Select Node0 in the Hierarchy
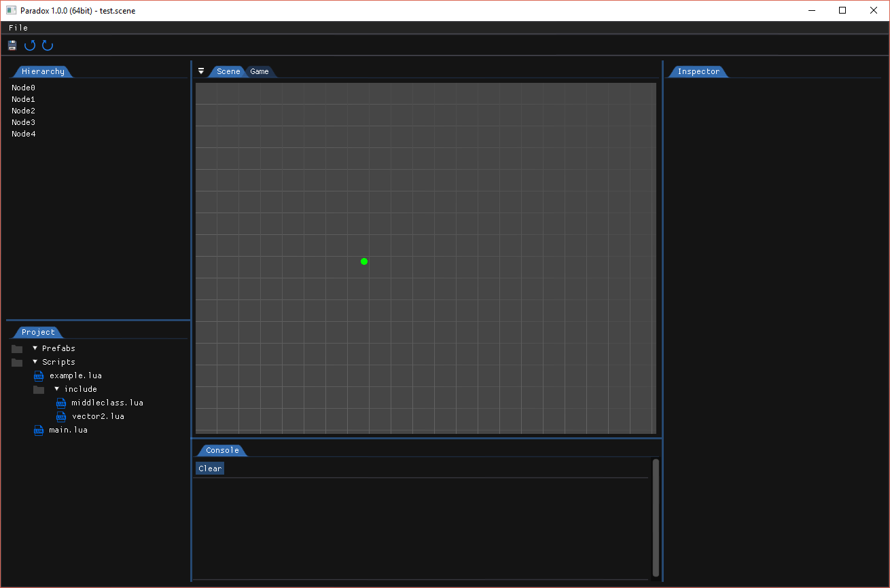Image resolution: width=890 pixels, height=588 pixels. coord(23,88)
